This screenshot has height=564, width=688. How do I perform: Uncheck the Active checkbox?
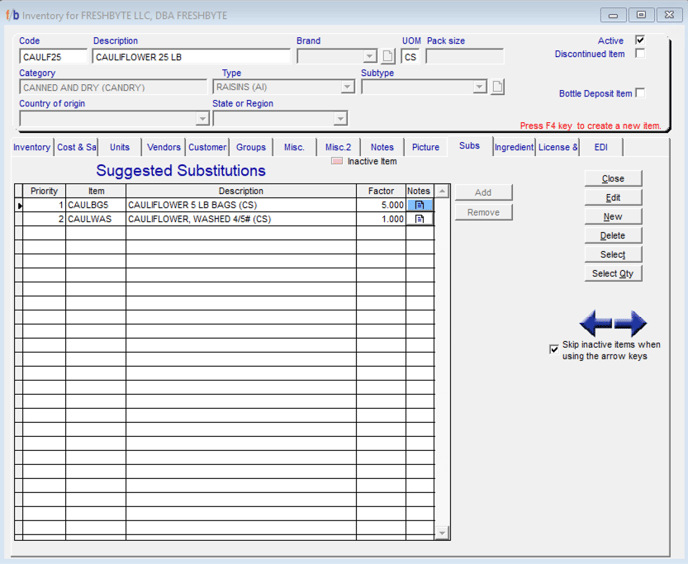640,40
